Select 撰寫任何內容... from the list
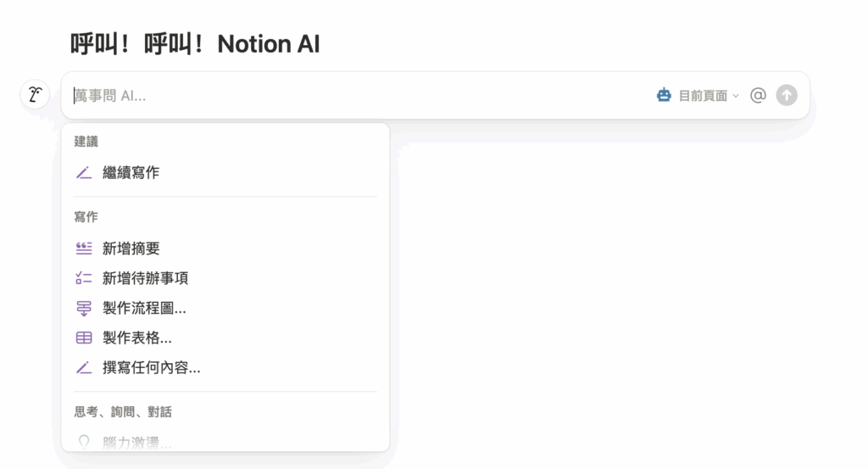The width and height of the screenshot is (868, 469). pos(151,368)
